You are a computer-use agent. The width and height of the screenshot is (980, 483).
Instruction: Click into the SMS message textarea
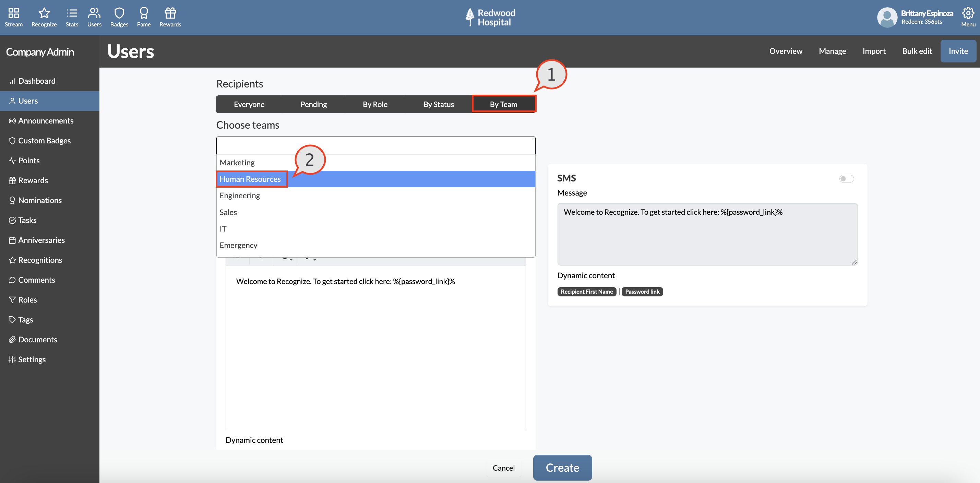point(707,234)
